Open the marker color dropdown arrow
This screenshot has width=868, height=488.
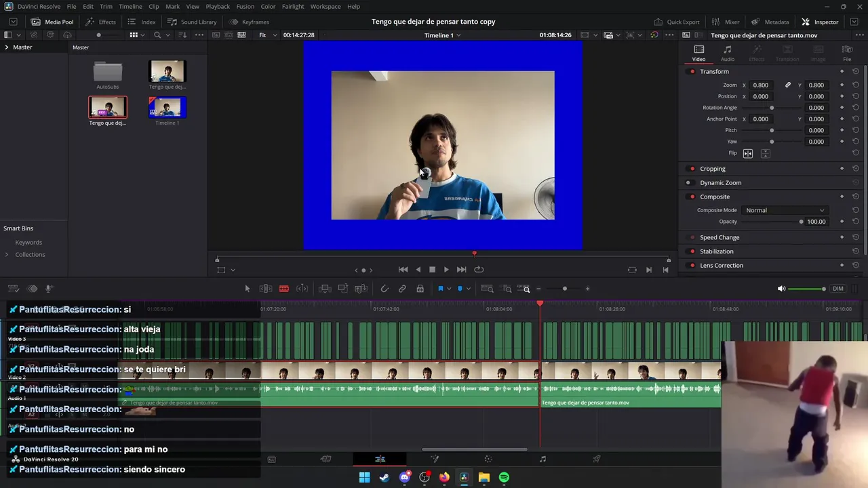[468, 289]
